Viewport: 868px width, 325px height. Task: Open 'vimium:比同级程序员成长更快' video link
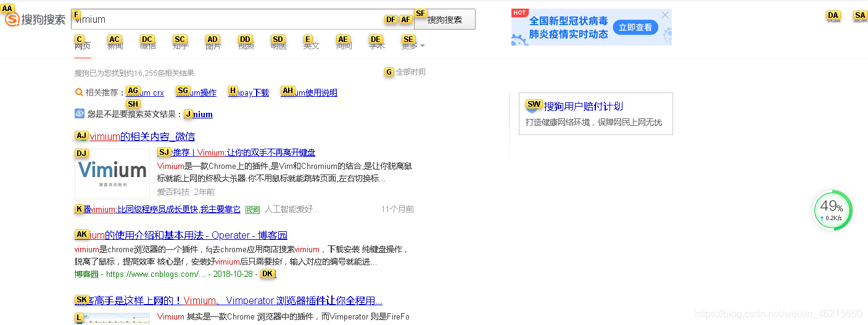[x=157, y=209]
